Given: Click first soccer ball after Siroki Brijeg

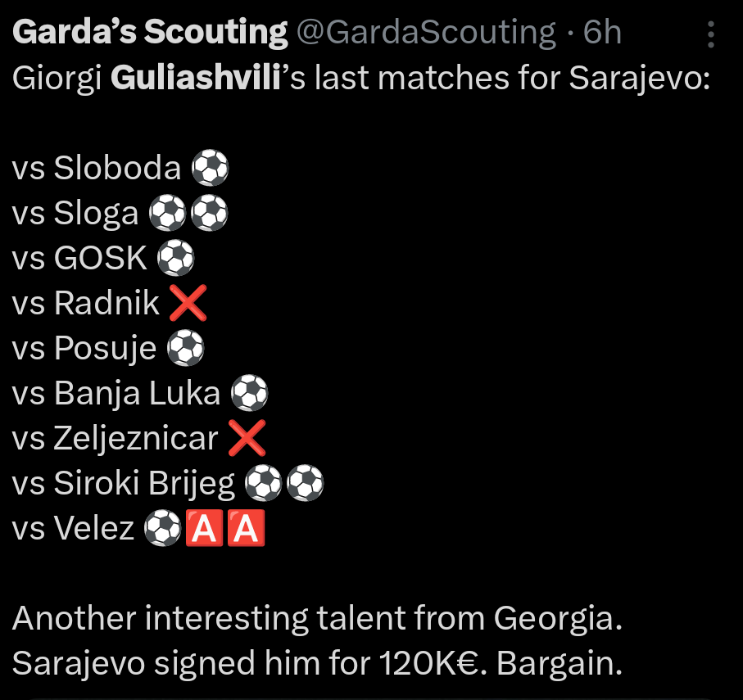Looking at the screenshot, I should pos(264,482).
